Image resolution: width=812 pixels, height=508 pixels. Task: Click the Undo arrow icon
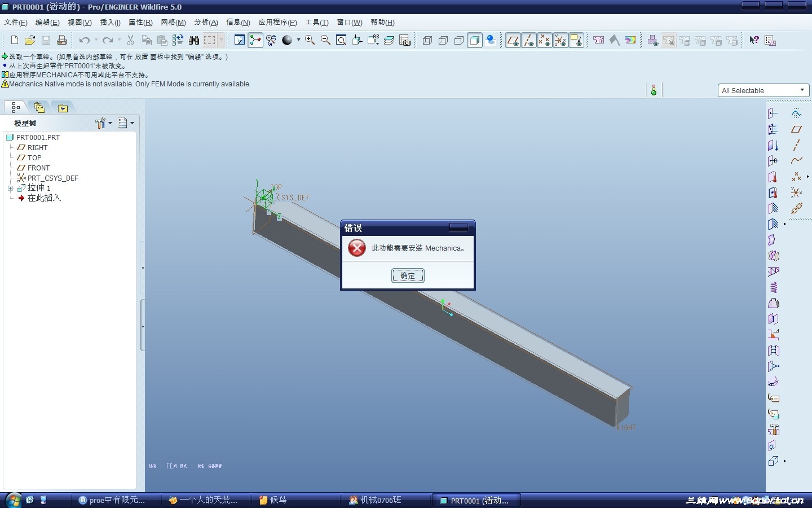coord(85,40)
